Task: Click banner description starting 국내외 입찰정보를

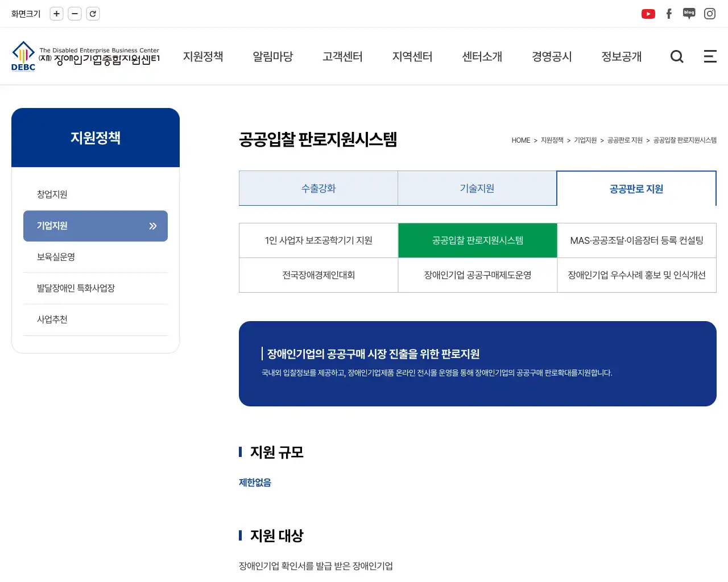Action: pyautogui.click(x=437, y=373)
